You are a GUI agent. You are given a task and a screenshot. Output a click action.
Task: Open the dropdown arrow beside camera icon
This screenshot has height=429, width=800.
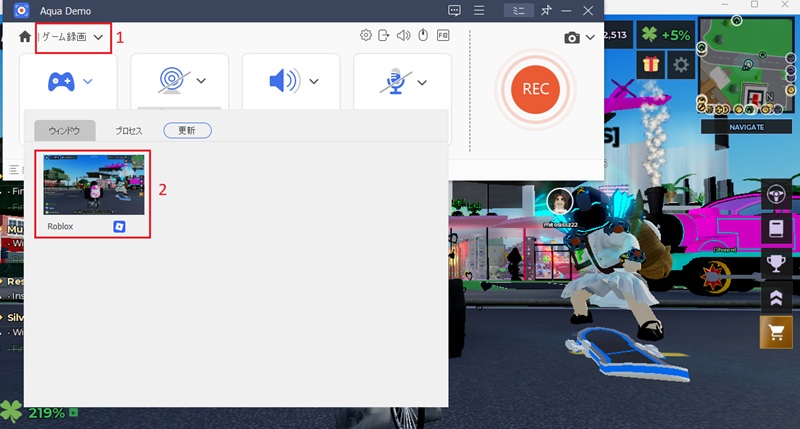point(590,37)
